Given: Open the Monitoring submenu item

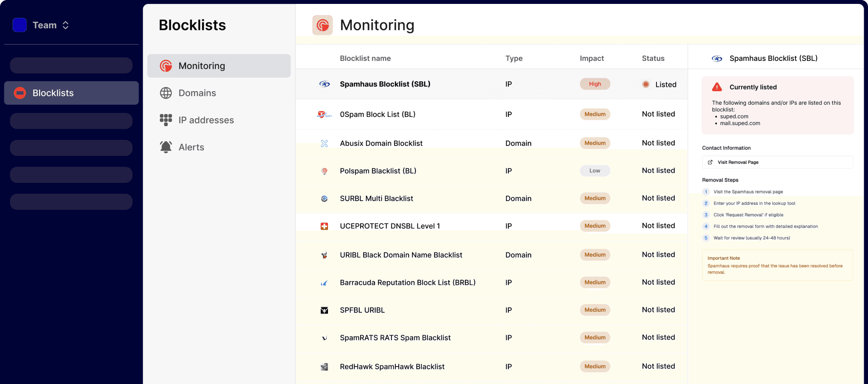Looking at the screenshot, I should 219,66.
